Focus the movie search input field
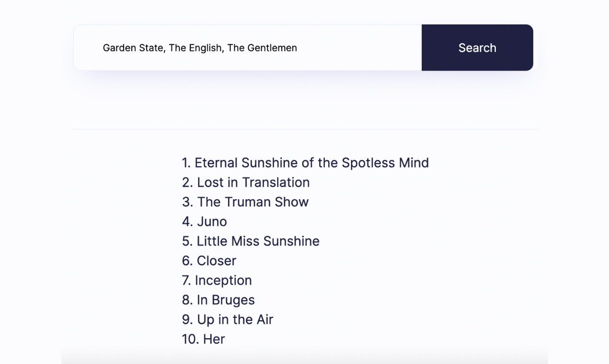 tap(247, 47)
